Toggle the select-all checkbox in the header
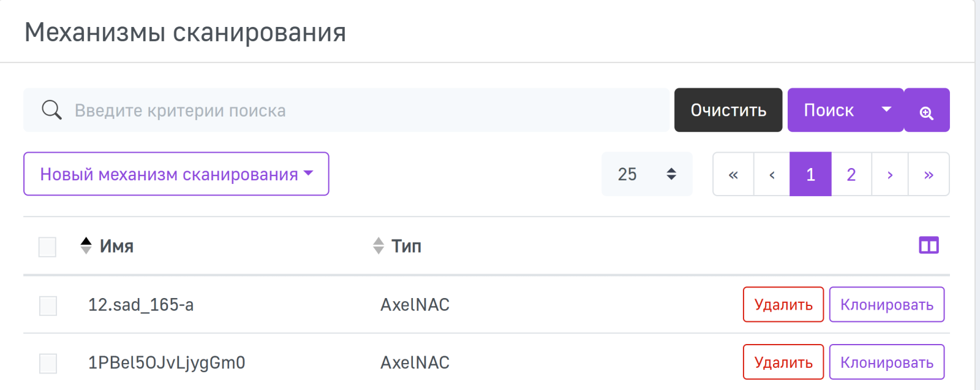 pyautogui.click(x=47, y=247)
